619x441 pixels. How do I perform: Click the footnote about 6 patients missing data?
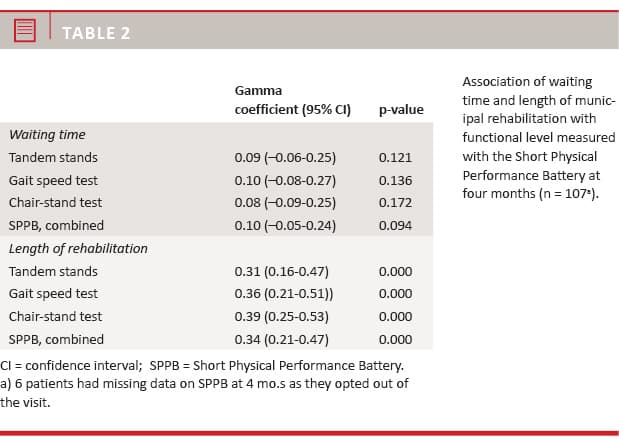point(204,392)
